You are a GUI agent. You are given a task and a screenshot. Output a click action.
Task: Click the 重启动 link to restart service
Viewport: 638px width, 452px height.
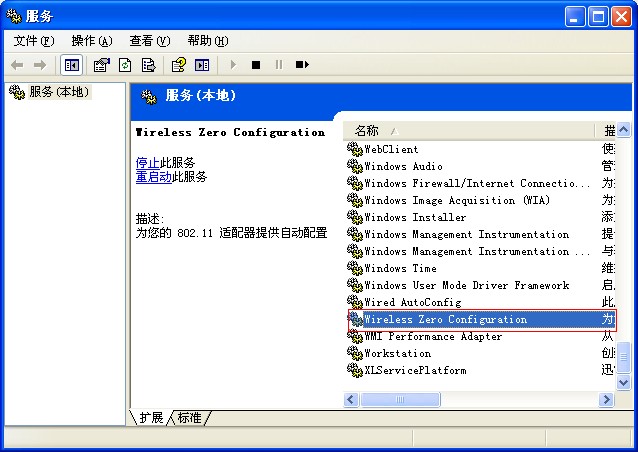(x=153, y=177)
